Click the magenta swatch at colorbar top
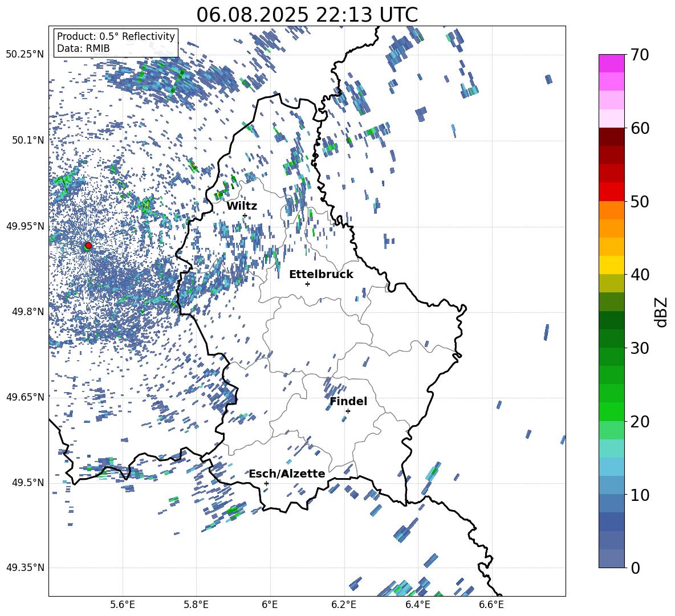Screen dimensions: 675x616 click(611, 63)
